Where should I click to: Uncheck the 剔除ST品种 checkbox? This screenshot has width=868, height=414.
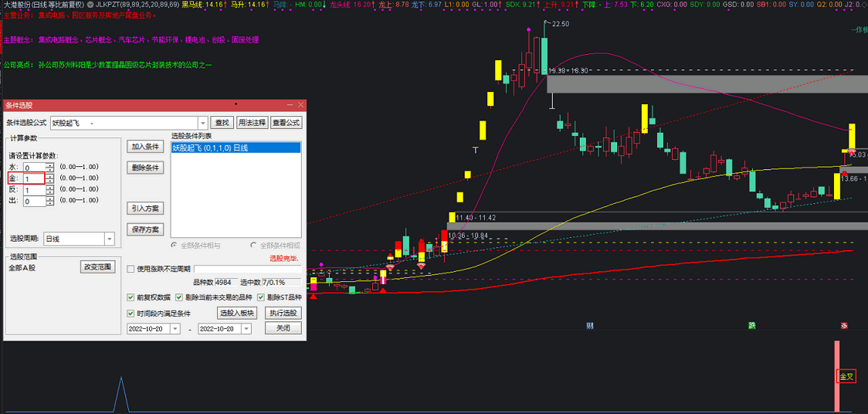(261, 297)
